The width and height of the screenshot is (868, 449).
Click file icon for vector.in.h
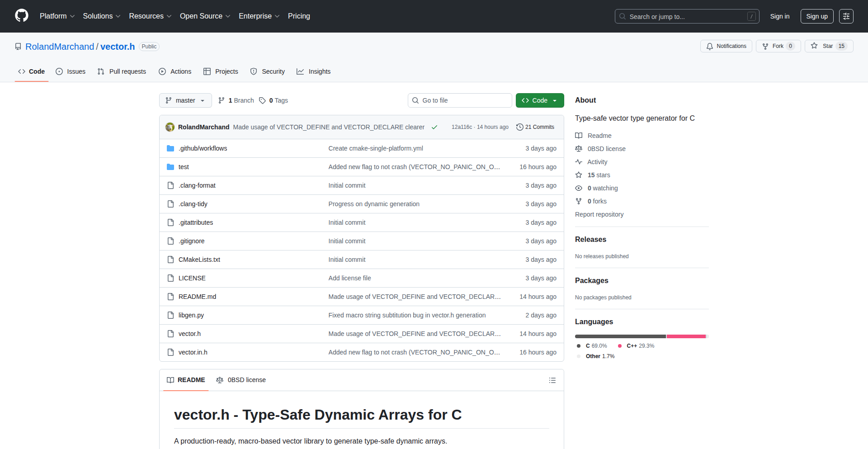pos(170,352)
